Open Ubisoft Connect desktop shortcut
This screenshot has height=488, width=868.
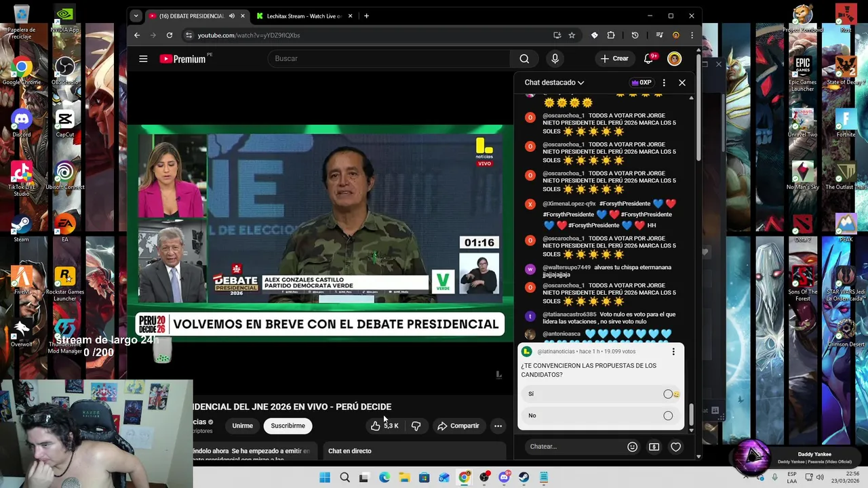[65, 176]
